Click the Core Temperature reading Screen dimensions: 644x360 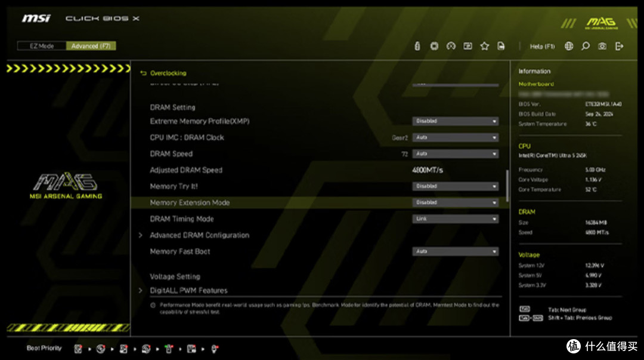point(590,189)
